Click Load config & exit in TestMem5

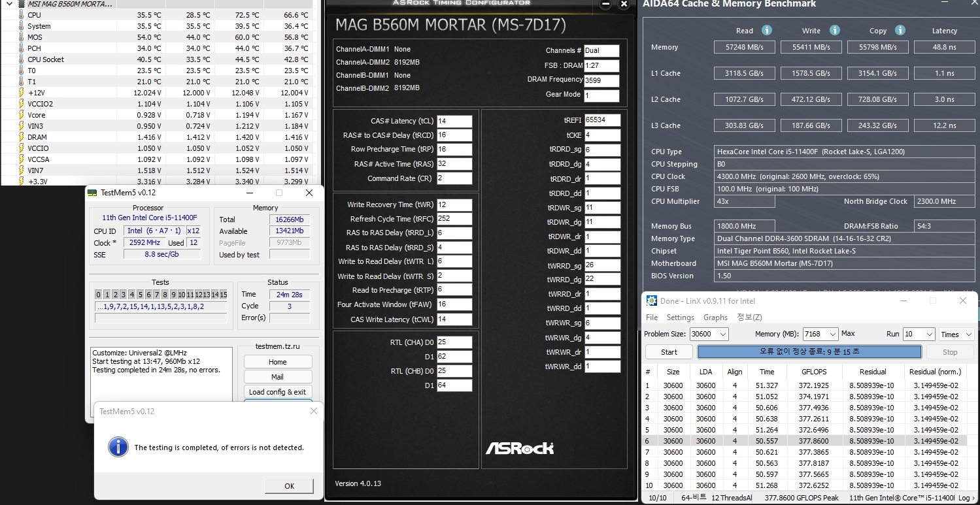tap(278, 392)
